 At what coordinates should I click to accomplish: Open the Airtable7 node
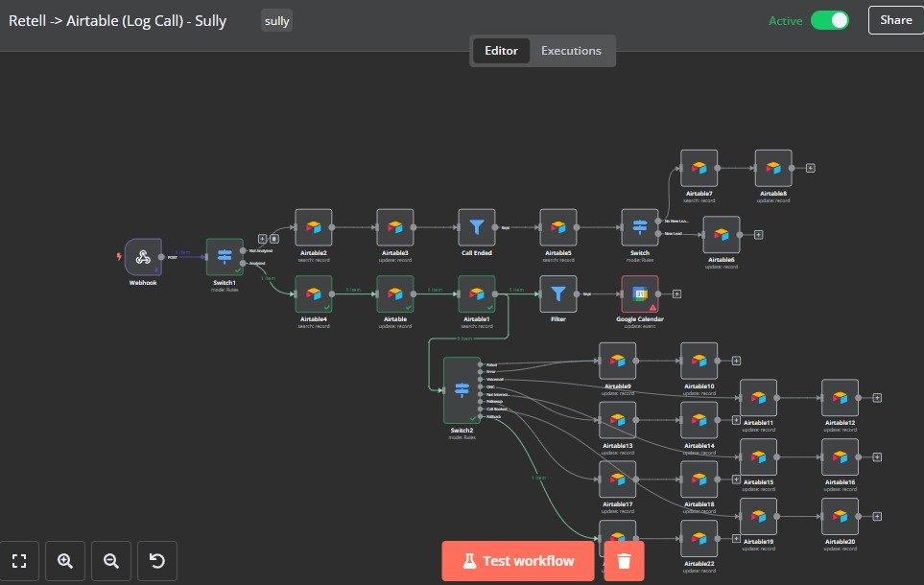pyautogui.click(x=699, y=168)
